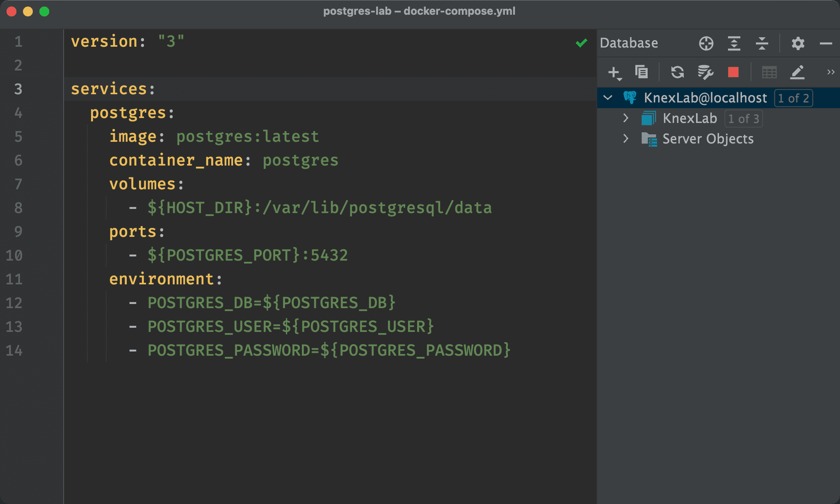Image resolution: width=840 pixels, height=504 pixels.
Task: Click the ${HOST_DIR}:/var/lib/postgresql/data value
Action: (320, 208)
